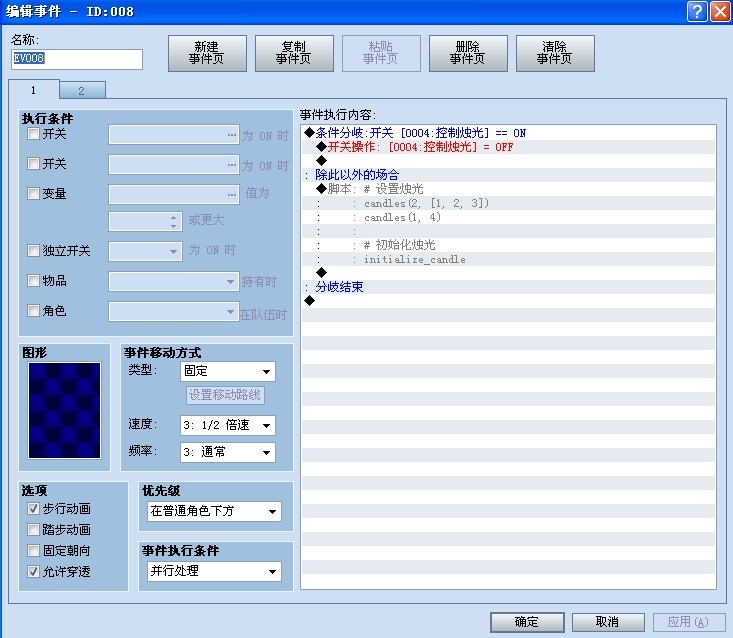733x638 pixels.
Task: Open the 频率 frequency dropdown
Action: point(228,452)
